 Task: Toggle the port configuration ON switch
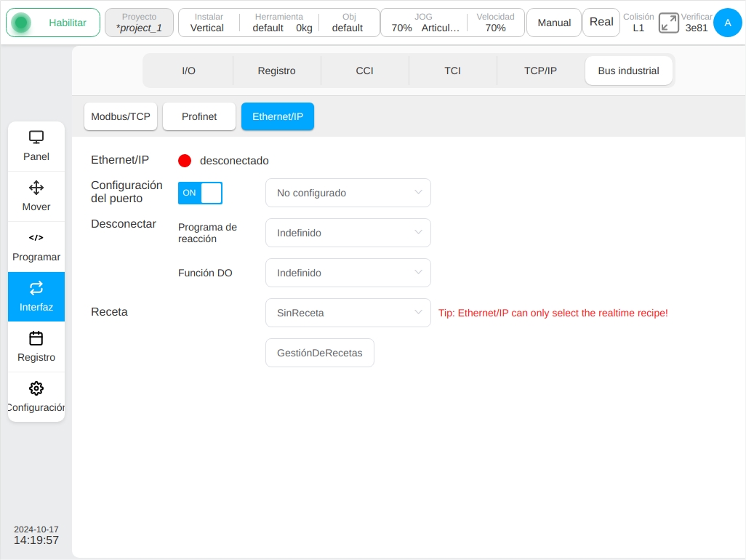click(200, 193)
